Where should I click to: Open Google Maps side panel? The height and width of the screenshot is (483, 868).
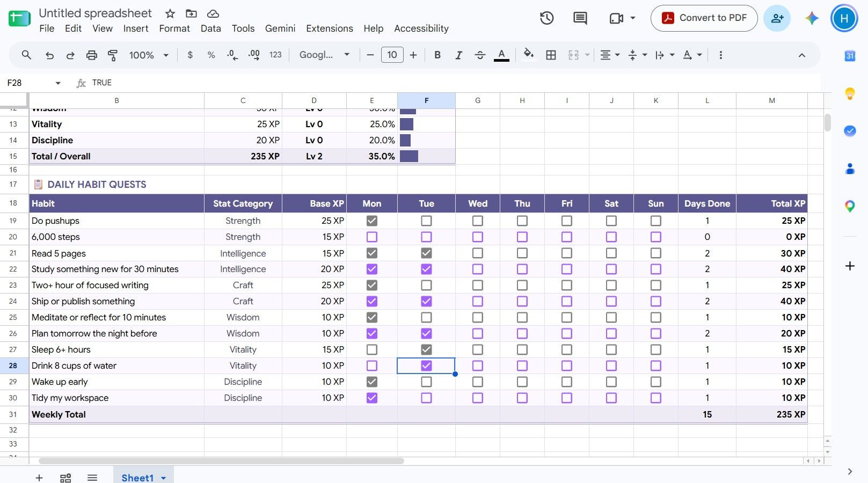point(850,206)
